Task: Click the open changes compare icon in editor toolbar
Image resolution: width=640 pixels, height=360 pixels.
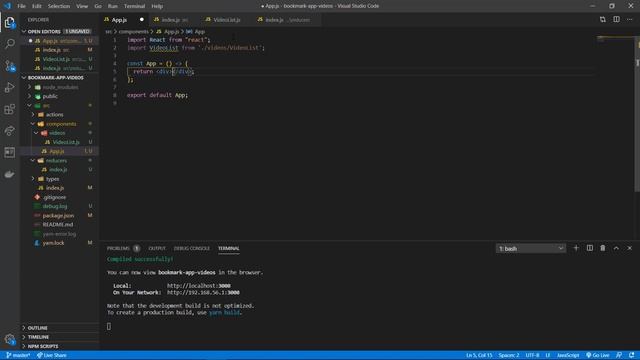Action: point(602,20)
